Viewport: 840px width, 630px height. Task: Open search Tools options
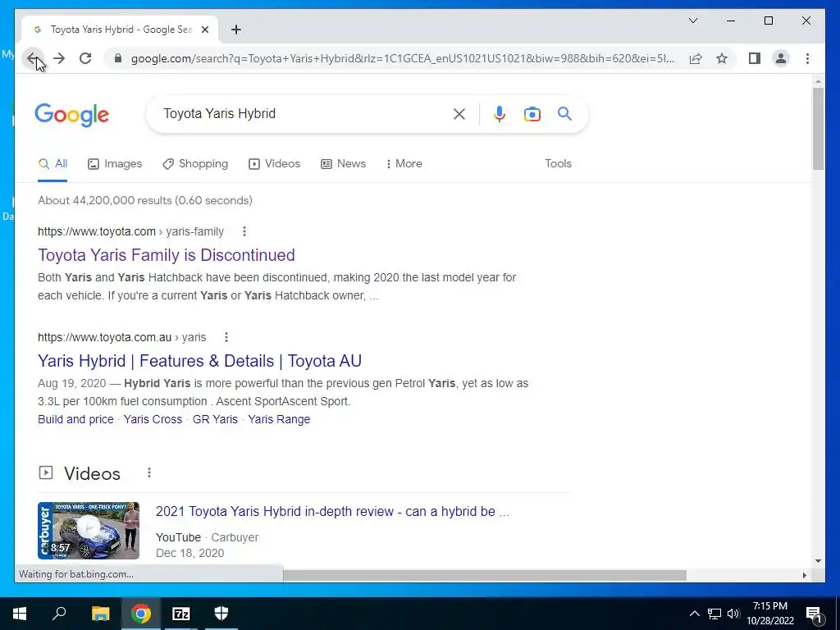click(558, 164)
